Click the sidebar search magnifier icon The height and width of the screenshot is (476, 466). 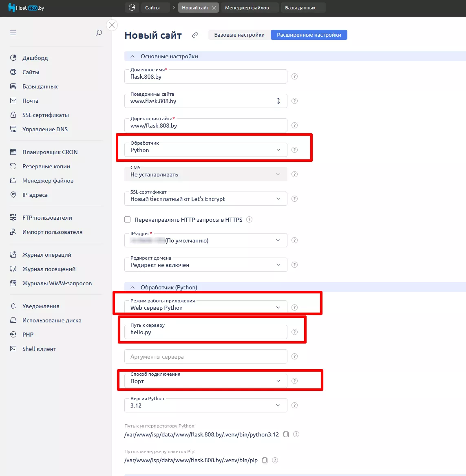[99, 33]
